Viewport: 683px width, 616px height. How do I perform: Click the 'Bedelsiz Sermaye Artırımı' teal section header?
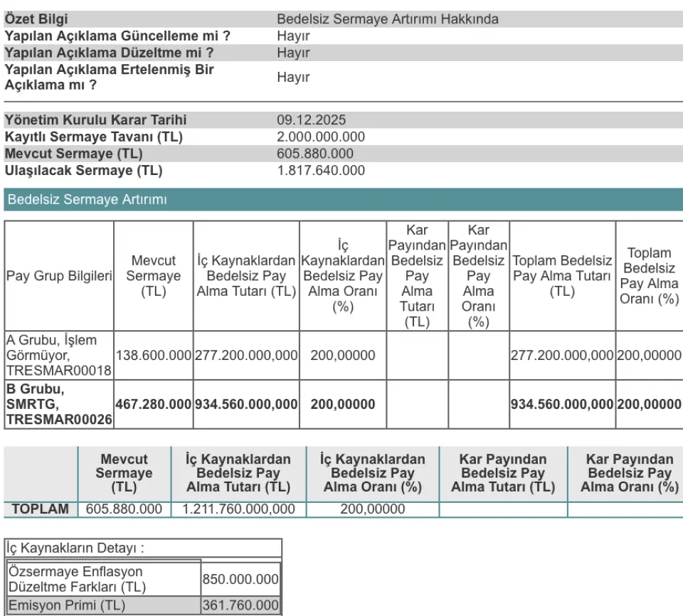click(x=87, y=200)
